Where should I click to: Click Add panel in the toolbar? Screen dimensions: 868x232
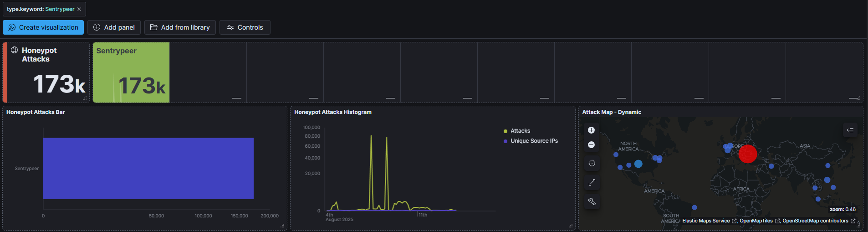click(114, 27)
